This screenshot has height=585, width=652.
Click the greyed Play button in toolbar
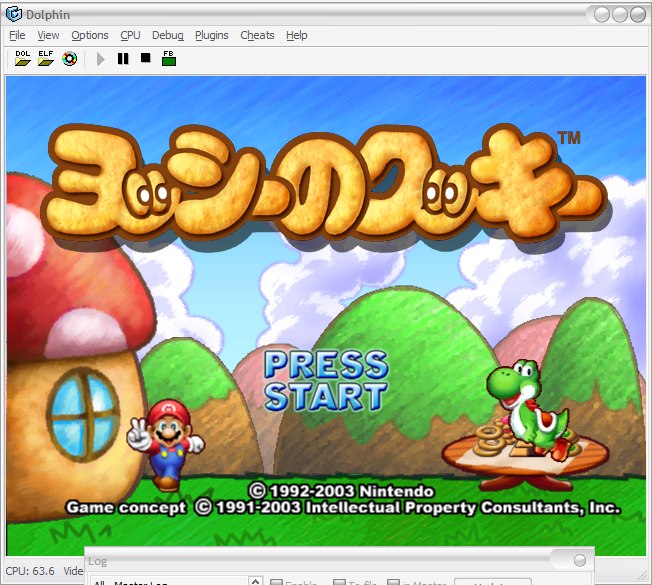tap(100, 59)
